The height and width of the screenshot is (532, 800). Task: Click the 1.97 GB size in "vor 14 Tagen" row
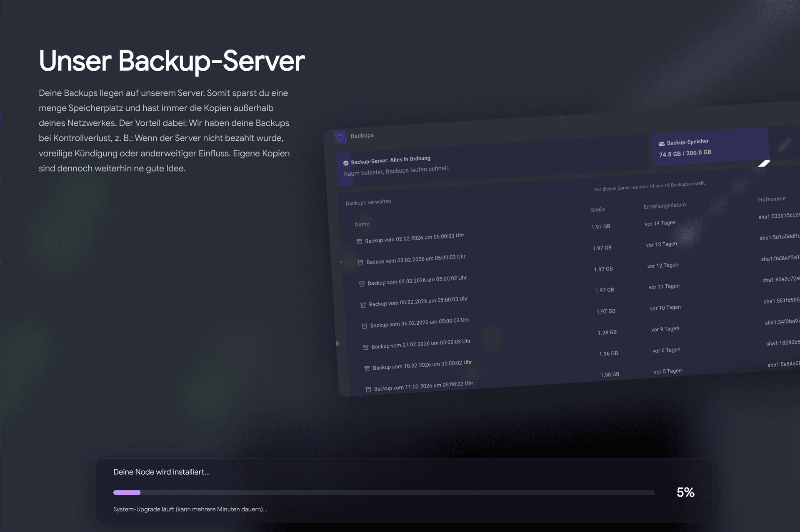coord(600,226)
